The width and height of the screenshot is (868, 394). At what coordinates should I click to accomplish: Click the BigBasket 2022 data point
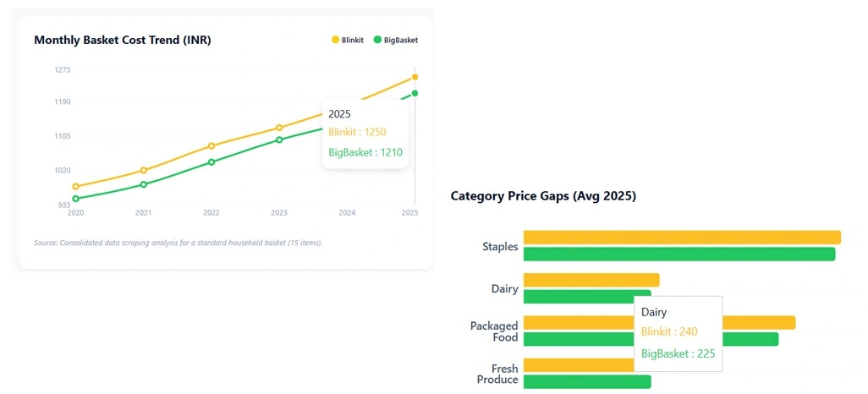click(x=212, y=161)
